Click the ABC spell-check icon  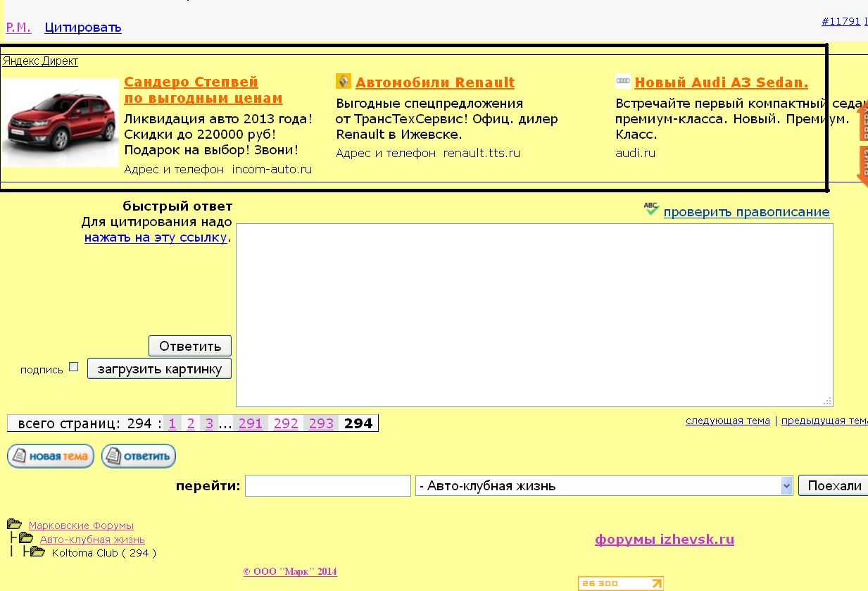click(x=651, y=209)
